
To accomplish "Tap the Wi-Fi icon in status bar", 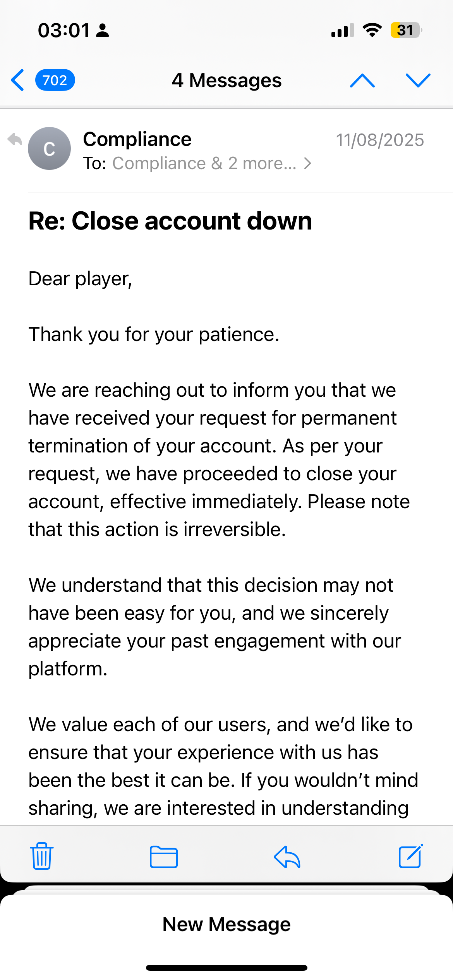I will tap(372, 30).
